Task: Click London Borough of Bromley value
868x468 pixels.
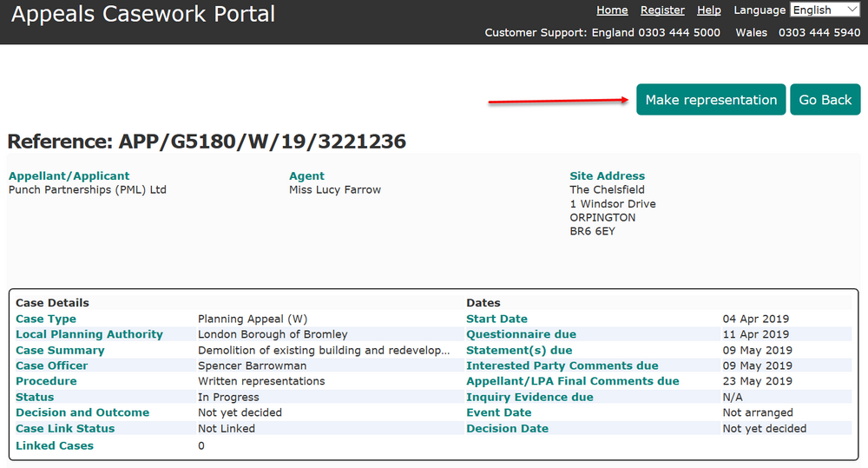Action: [x=273, y=334]
